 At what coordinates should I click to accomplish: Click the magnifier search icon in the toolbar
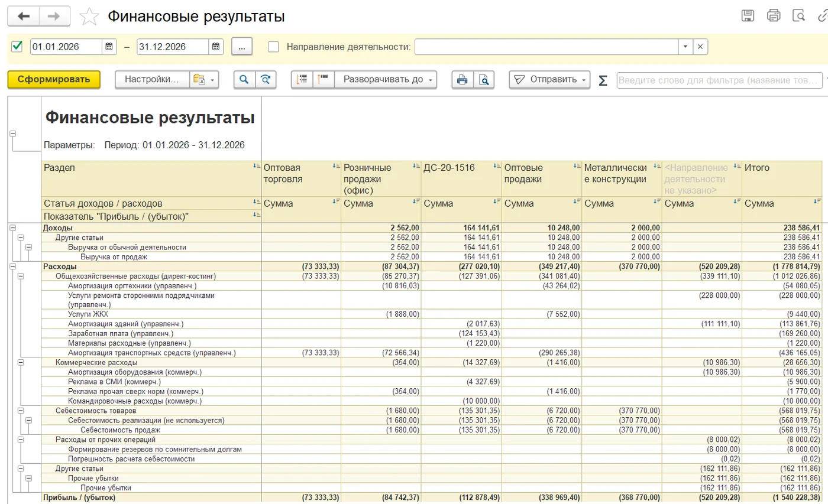click(x=244, y=80)
